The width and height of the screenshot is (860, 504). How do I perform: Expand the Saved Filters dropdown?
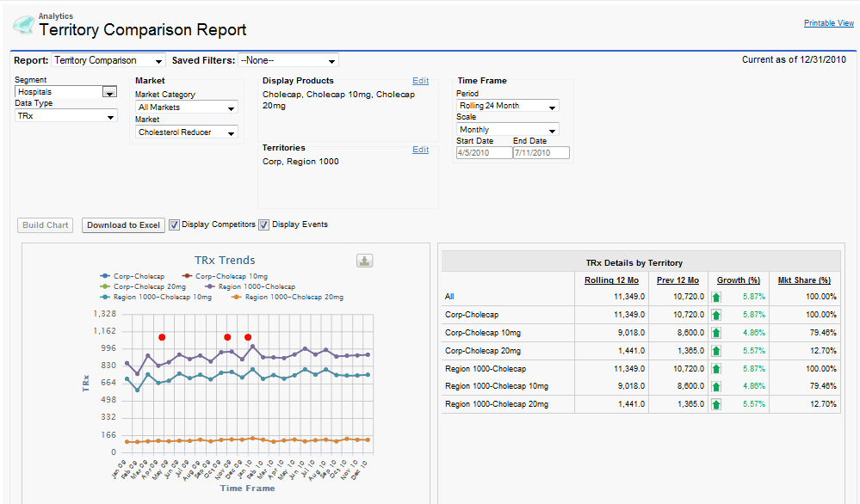coord(288,61)
